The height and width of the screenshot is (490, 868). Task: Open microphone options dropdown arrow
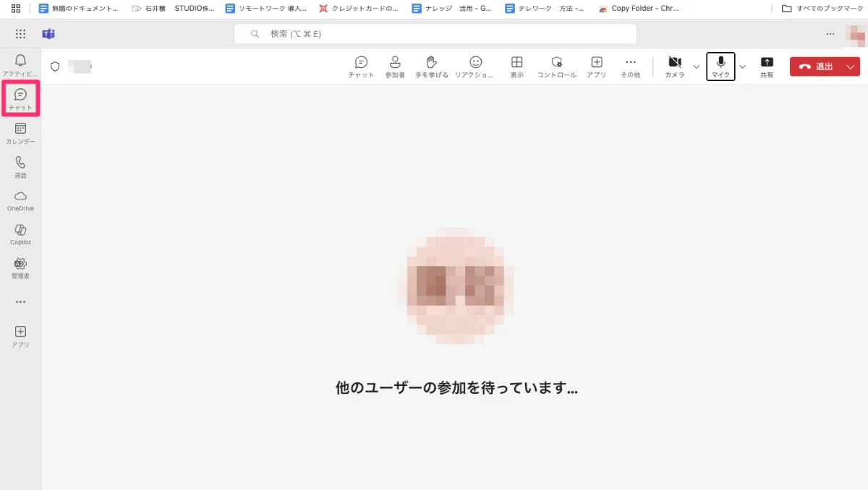pyautogui.click(x=742, y=66)
